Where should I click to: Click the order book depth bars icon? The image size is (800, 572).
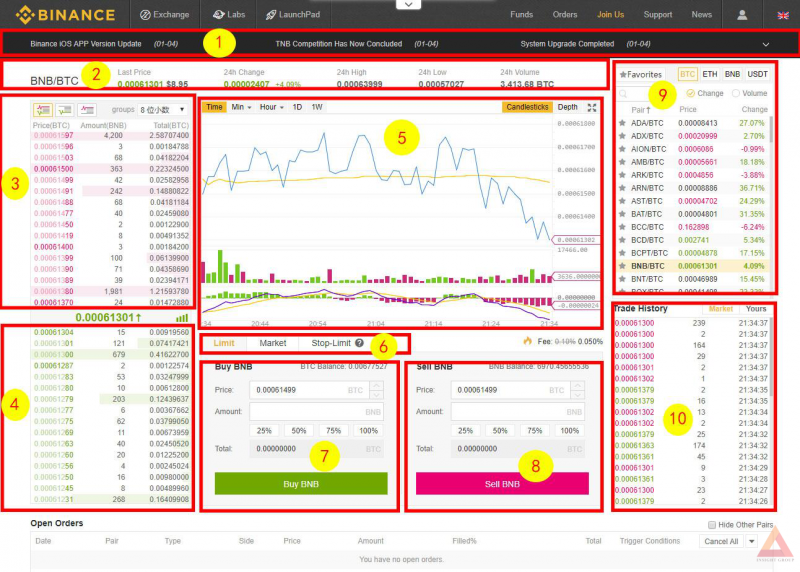182,318
